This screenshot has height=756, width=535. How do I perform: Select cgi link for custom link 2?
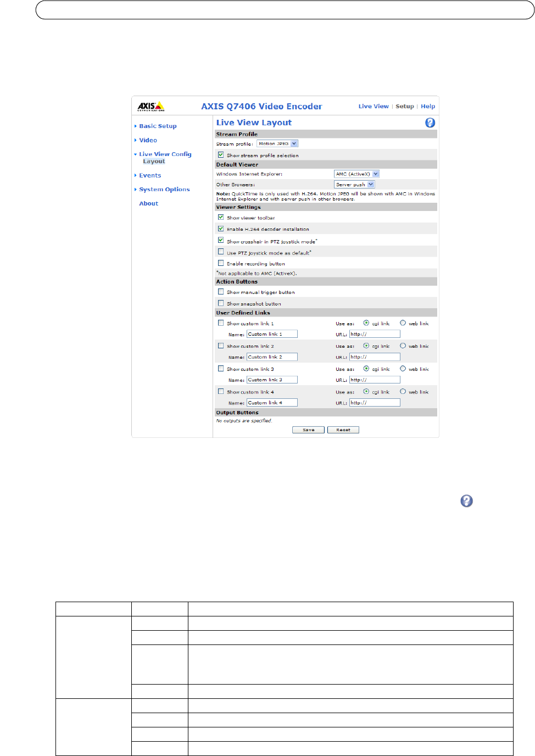366,346
